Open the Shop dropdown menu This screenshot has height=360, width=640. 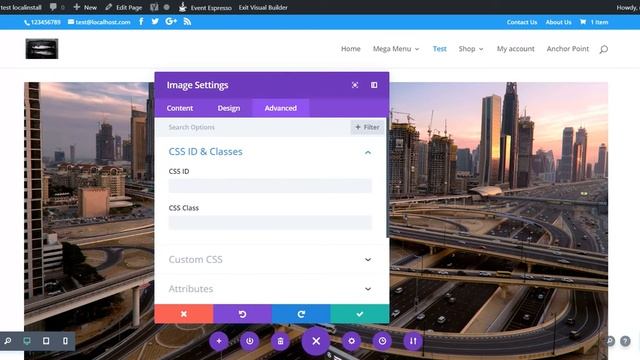click(471, 49)
